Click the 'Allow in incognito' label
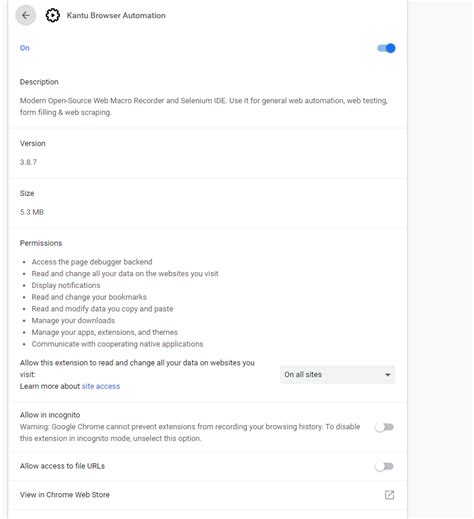The height and width of the screenshot is (519, 474). pos(50,415)
